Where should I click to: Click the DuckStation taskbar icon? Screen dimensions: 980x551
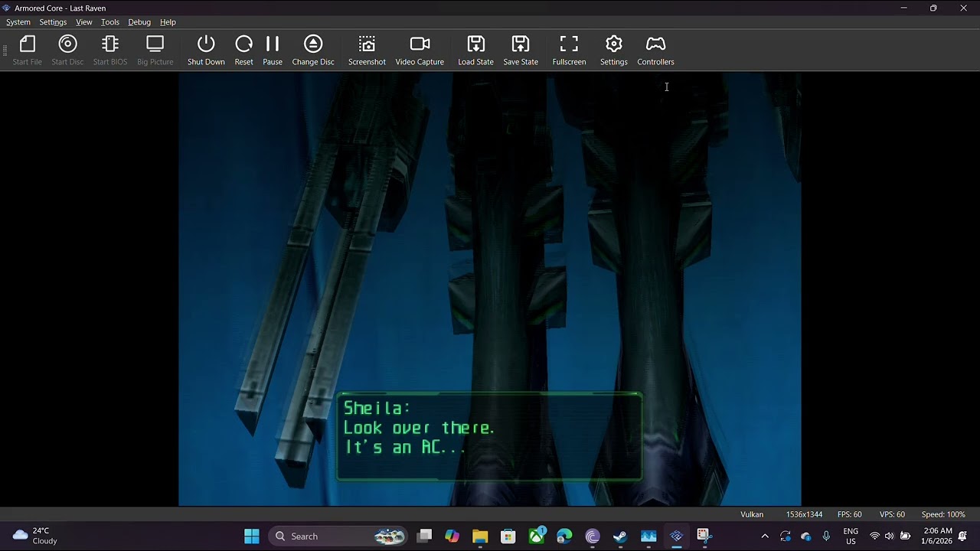pos(676,536)
